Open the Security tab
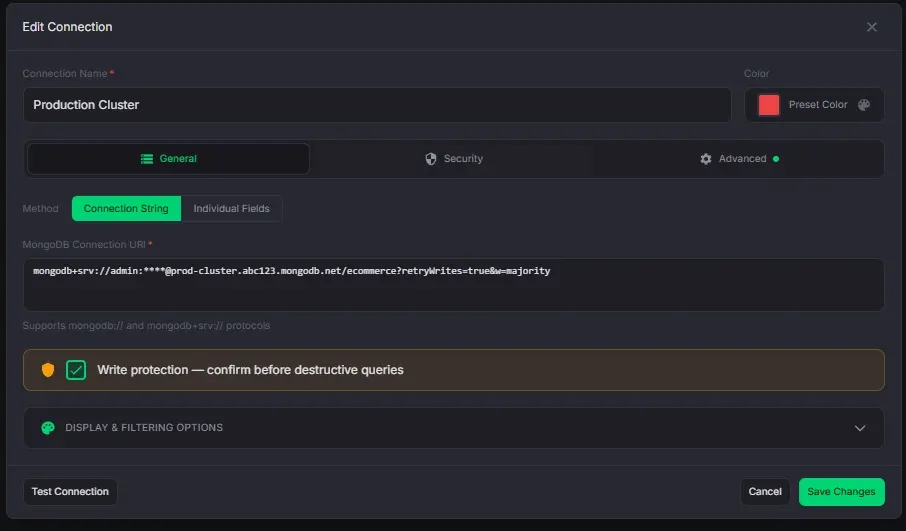 pos(454,159)
